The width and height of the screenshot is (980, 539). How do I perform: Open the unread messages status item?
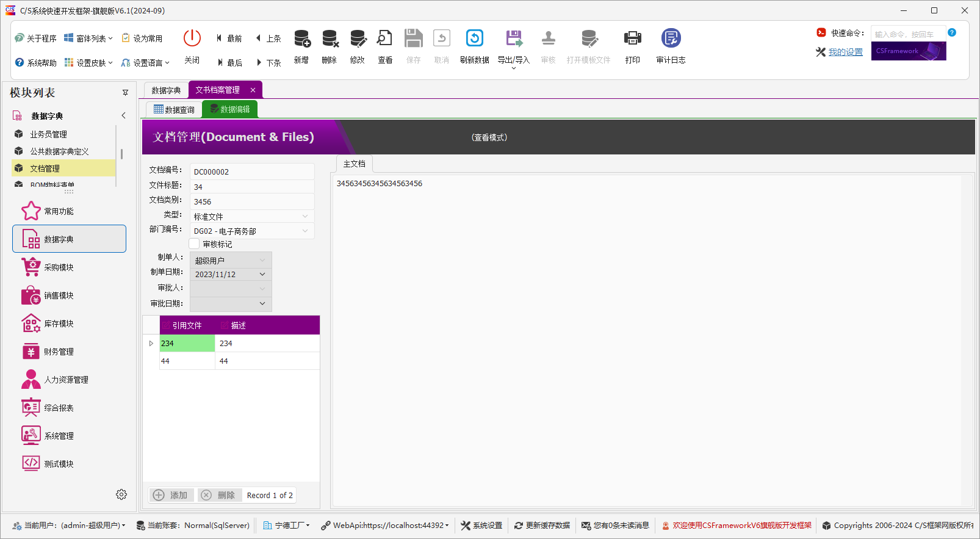pos(615,526)
